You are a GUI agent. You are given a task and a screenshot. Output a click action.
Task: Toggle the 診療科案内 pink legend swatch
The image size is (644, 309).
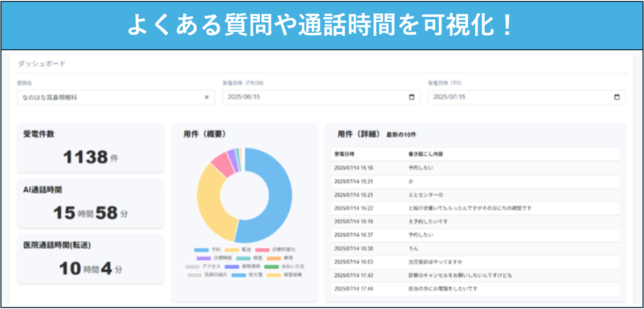[x=262, y=250]
